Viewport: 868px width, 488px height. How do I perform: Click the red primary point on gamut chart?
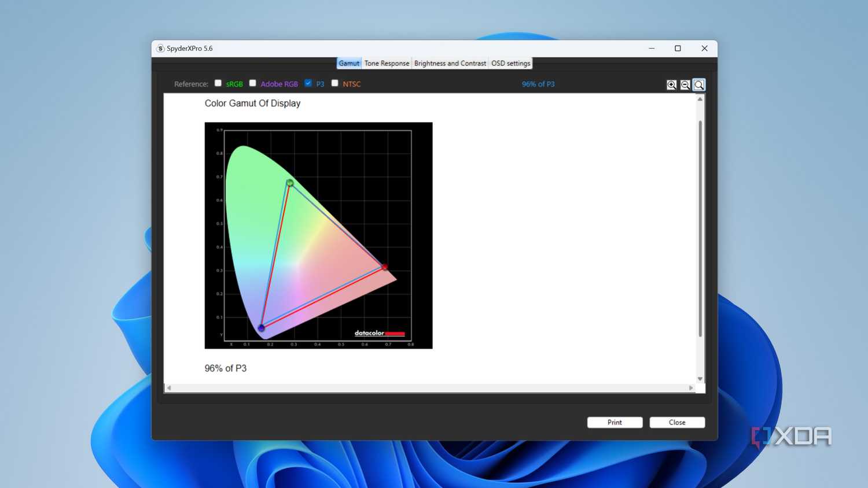[x=384, y=267]
